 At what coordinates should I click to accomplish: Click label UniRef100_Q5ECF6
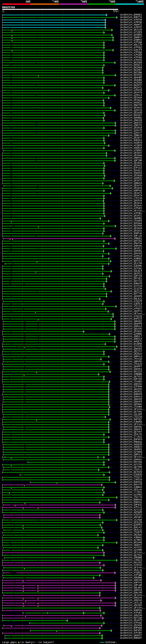[131, 125]
